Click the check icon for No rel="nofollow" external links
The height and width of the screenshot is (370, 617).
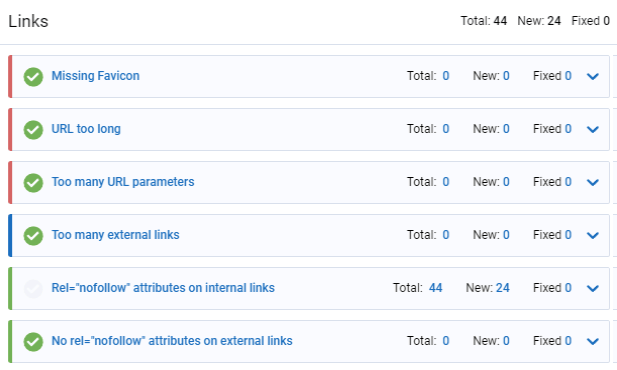click(x=33, y=342)
